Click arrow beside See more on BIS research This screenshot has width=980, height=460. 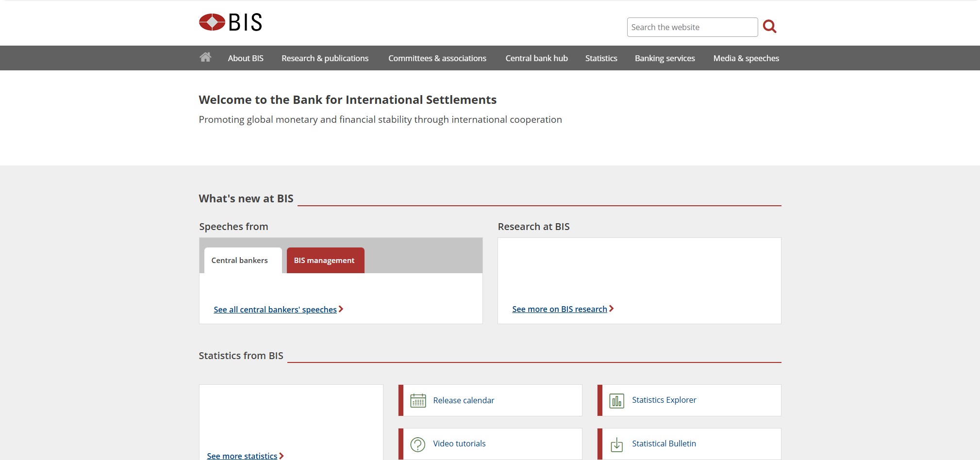pyautogui.click(x=612, y=309)
